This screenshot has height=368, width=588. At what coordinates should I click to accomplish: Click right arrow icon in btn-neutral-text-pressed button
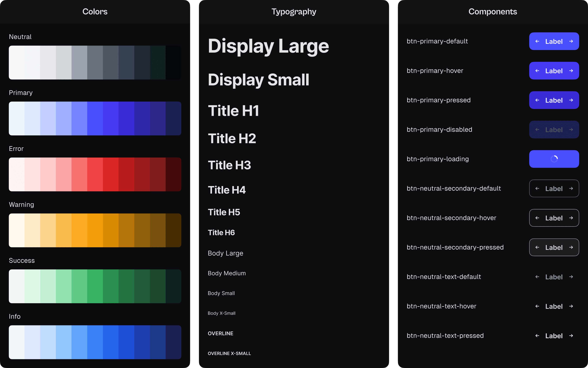[571, 336]
